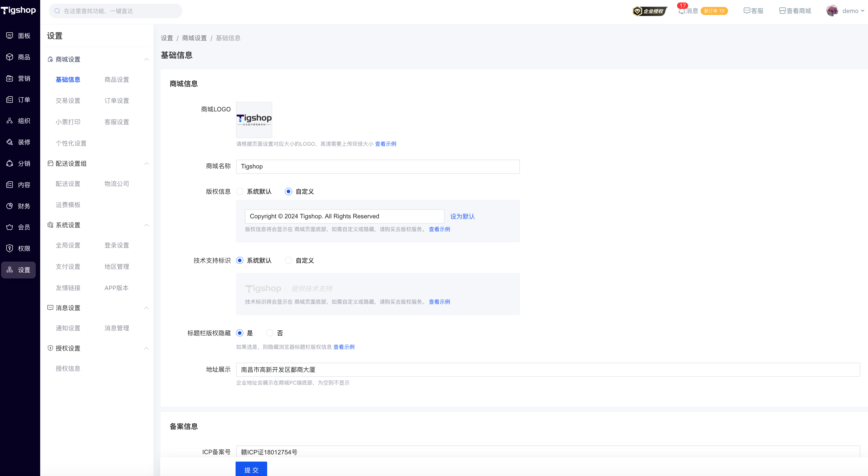Click the 商城LOGO thumbnail image
868x476 pixels.
click(254, 120)
